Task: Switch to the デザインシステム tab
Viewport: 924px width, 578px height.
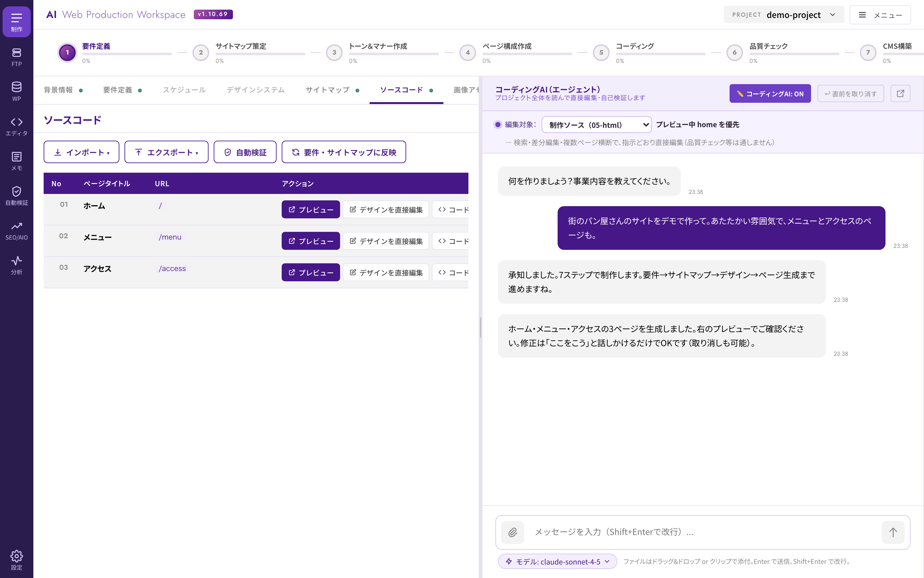Action: [x=256, y=90]
